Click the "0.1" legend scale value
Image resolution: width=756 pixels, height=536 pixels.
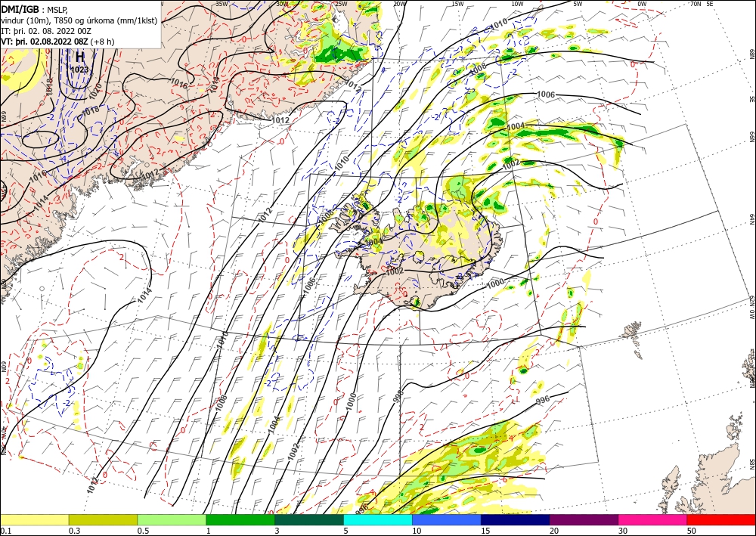(x=5, y=531)
